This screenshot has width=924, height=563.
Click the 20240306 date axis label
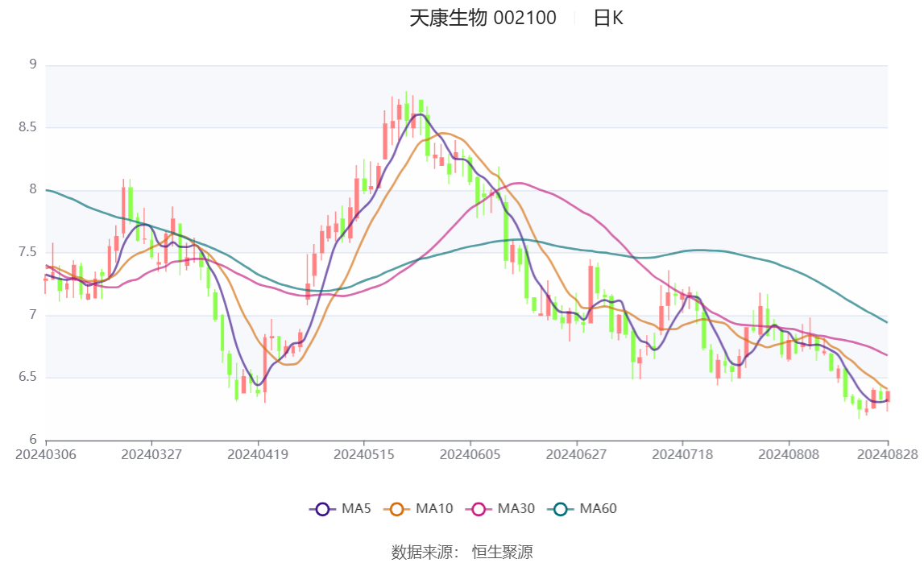(x=45, y=454)
